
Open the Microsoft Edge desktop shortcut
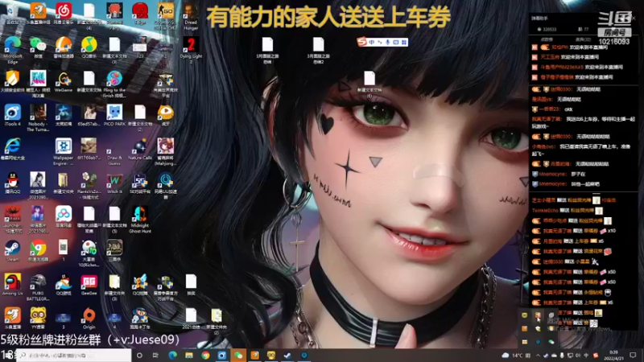[x=13, y=49]
